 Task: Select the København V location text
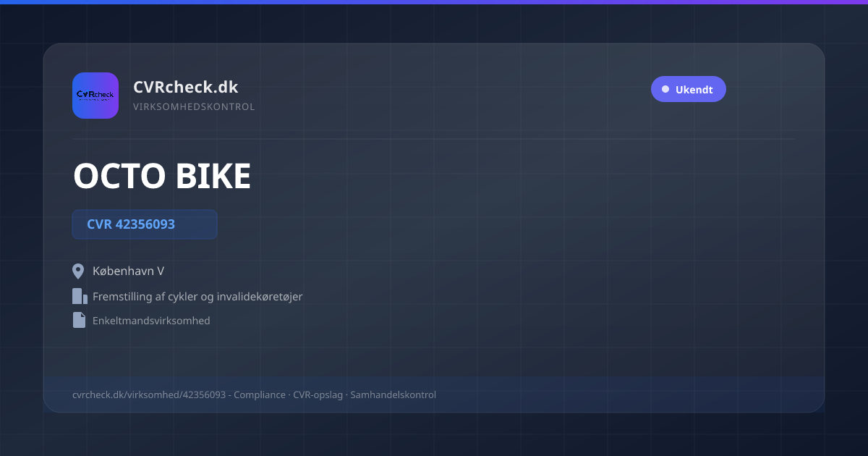[129, 271]
